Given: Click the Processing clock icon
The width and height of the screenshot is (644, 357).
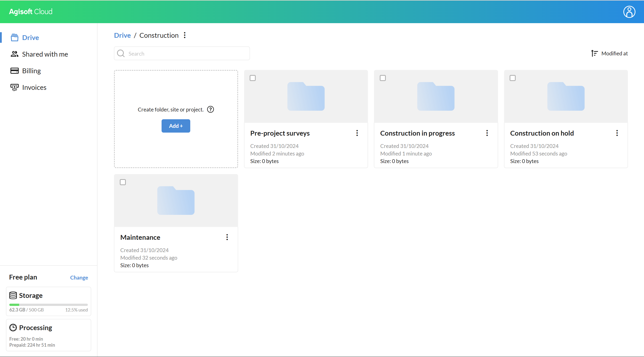Looking at the screenshot, I should coord(13,328).
